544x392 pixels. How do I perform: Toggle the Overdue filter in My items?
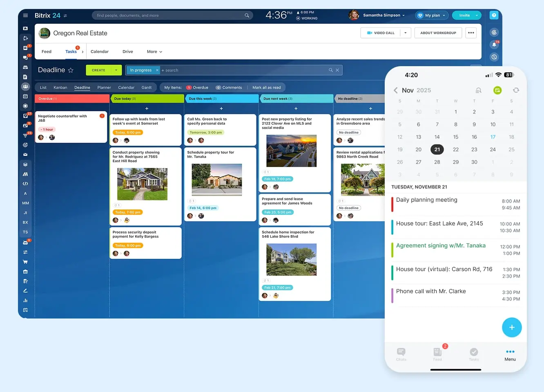197,87
